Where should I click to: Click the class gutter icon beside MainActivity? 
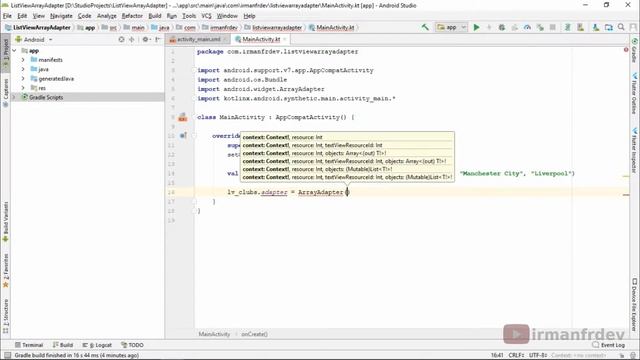(x=182, y=118)
